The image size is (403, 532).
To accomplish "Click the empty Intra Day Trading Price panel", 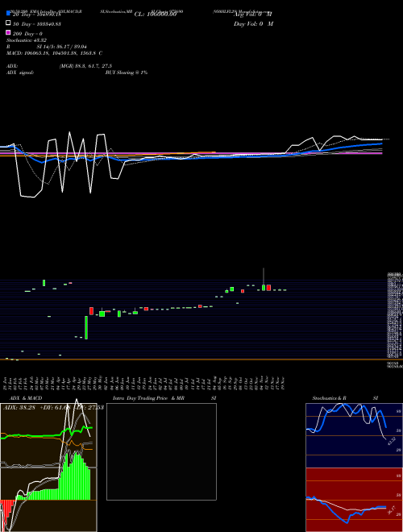I will click(161, 451).
